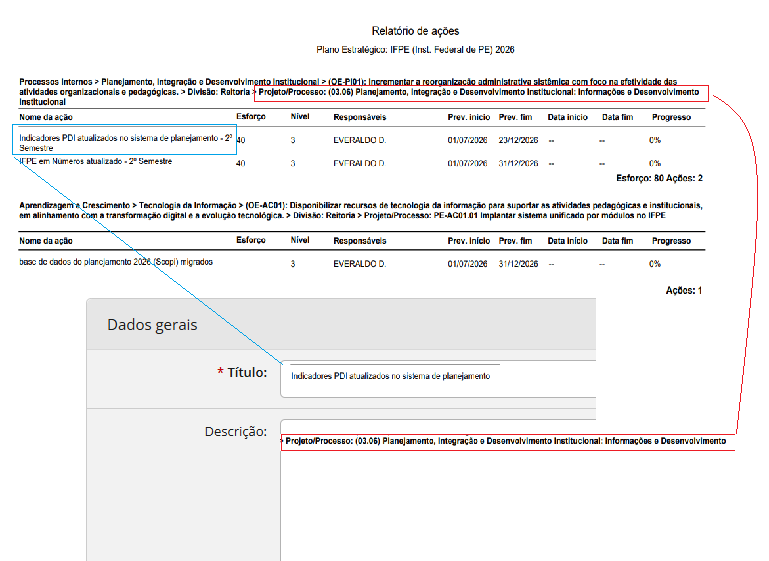Click EVERALDO D. in base de dados row

(x=359, y=264)
